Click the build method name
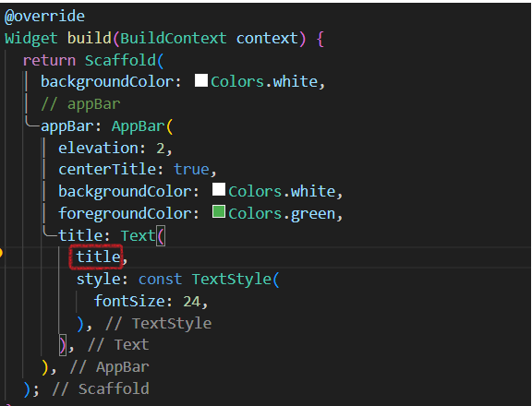Image resolution: width=532 pixels, height=406 pixels. click(90, 38)
